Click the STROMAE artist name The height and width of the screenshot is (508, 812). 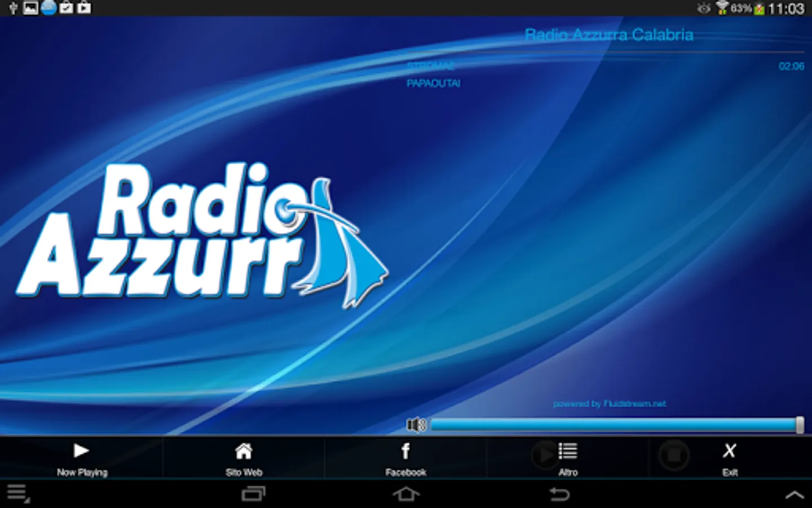(430, 66)
